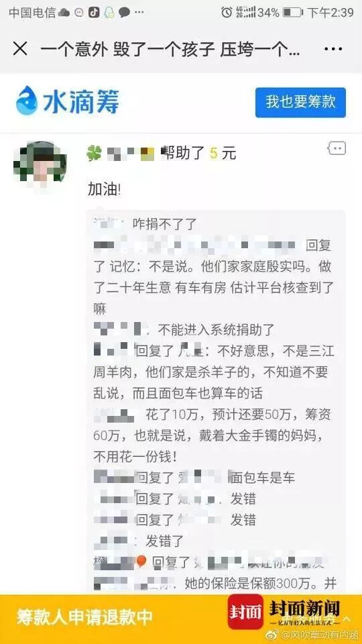
Task: Tap the cloud icon in status bar
Action: pos(64,13)
